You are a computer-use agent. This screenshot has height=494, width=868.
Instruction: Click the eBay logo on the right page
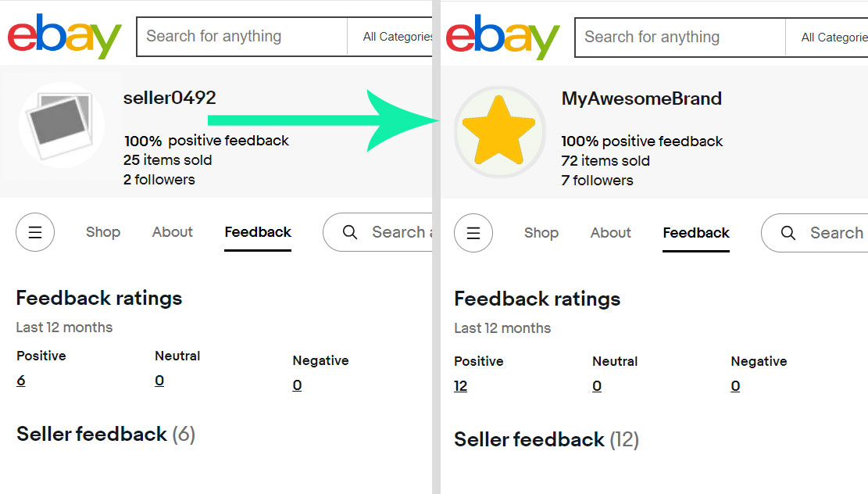(502, 37)
